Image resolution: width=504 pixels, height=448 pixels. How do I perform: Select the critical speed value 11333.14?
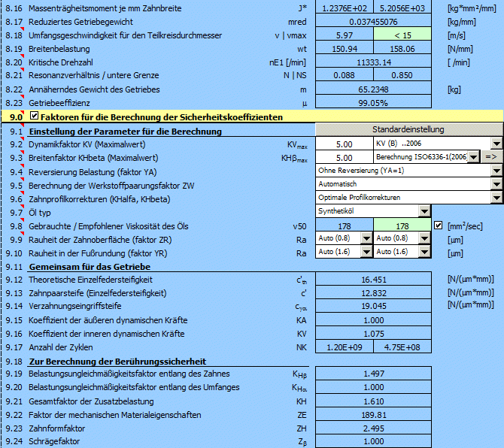[374, 62]
